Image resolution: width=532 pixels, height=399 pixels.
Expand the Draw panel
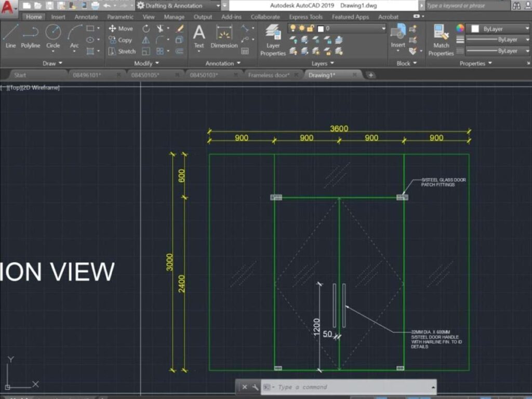pos(52,63)
